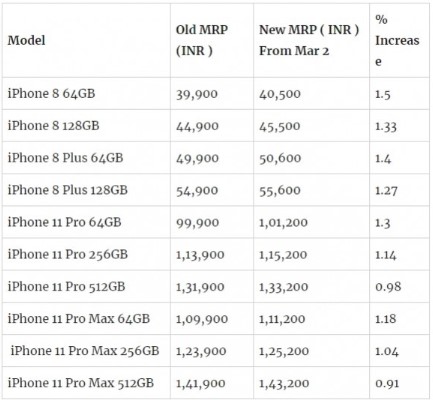Click the 0.98 percent increase value
Screen dimensions: 433x400
388,287
